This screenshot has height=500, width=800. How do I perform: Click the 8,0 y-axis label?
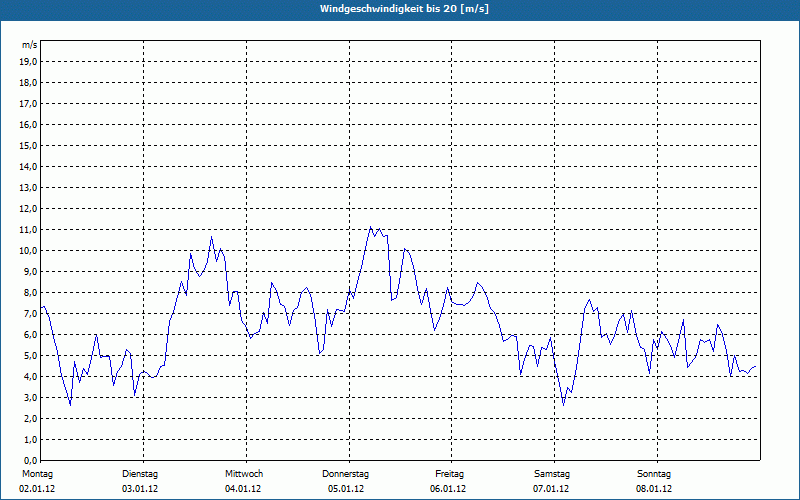(x=29, y=292)
